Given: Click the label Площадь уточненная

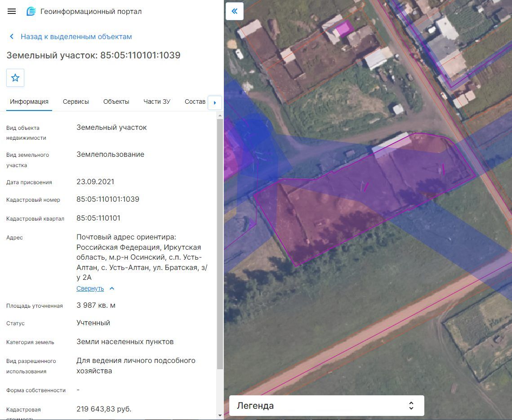Looking at the screenshot, I should [35, 306].
